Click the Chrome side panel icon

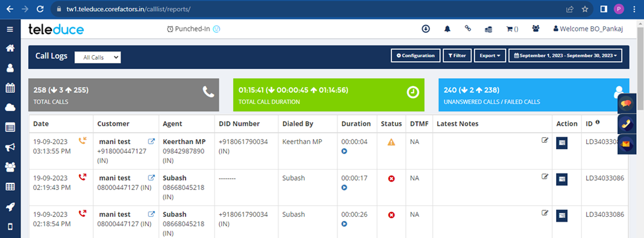(x=603, y=9)
